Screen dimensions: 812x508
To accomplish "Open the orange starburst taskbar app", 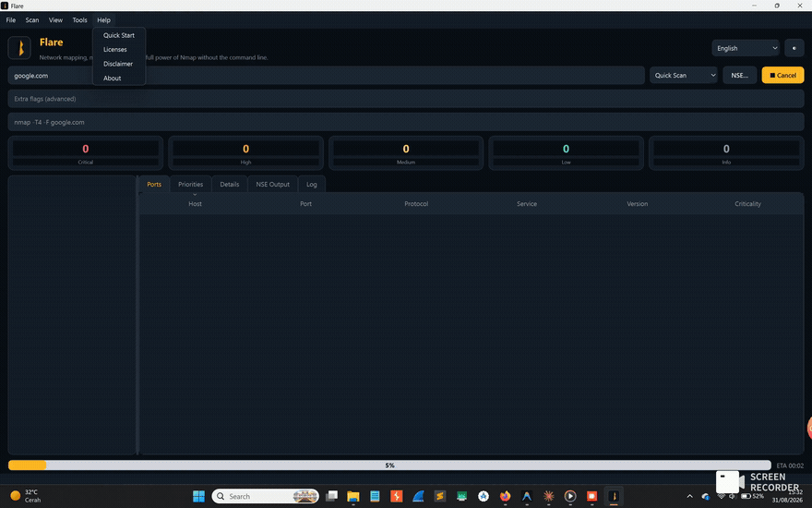I will [x=548, y=496].
